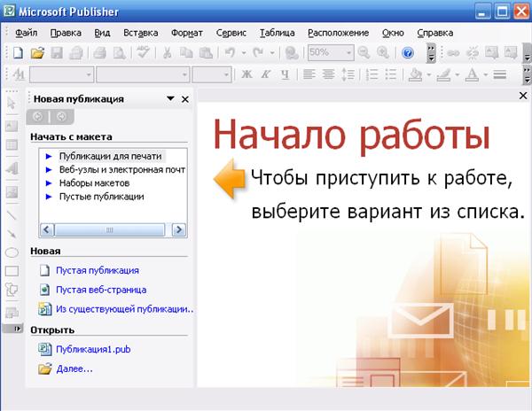Click the Bulleted List icon
The width and height of the screenshot is (532, 411).
coord(391,74)
